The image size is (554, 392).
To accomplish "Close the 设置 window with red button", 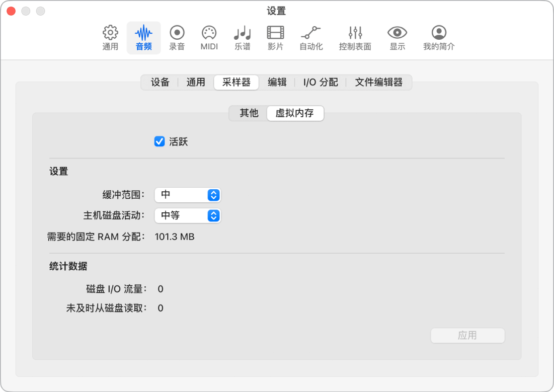I will [x=11, y=11].
